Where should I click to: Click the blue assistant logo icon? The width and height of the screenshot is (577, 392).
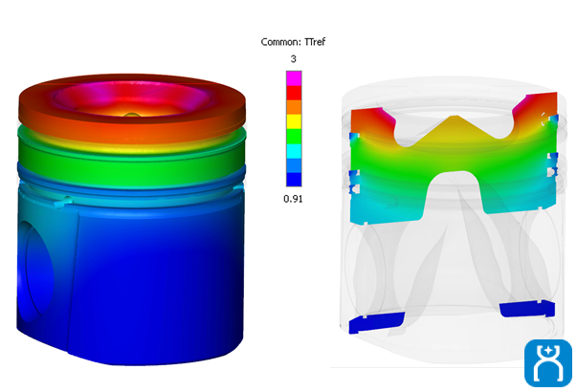click(548, 363)
